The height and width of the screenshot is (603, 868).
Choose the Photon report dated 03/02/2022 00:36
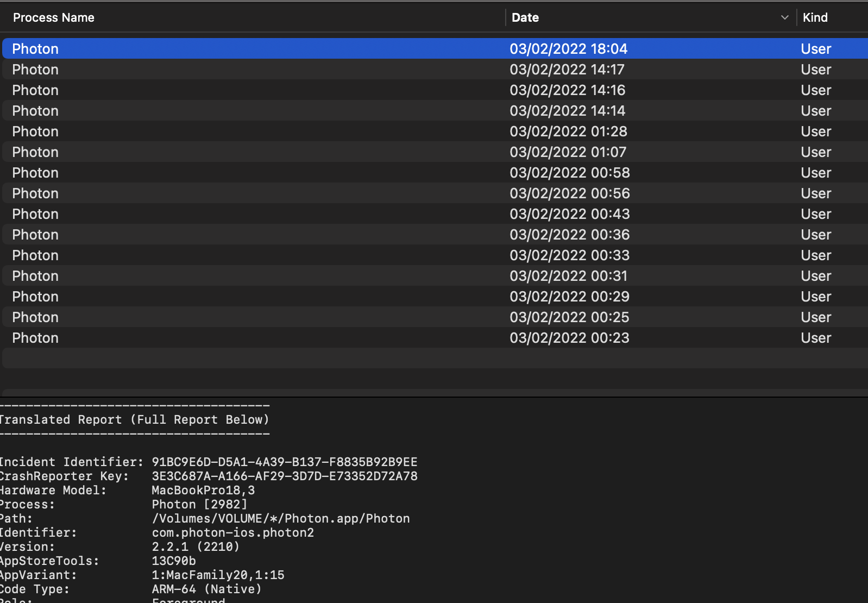tap(435, 234)
